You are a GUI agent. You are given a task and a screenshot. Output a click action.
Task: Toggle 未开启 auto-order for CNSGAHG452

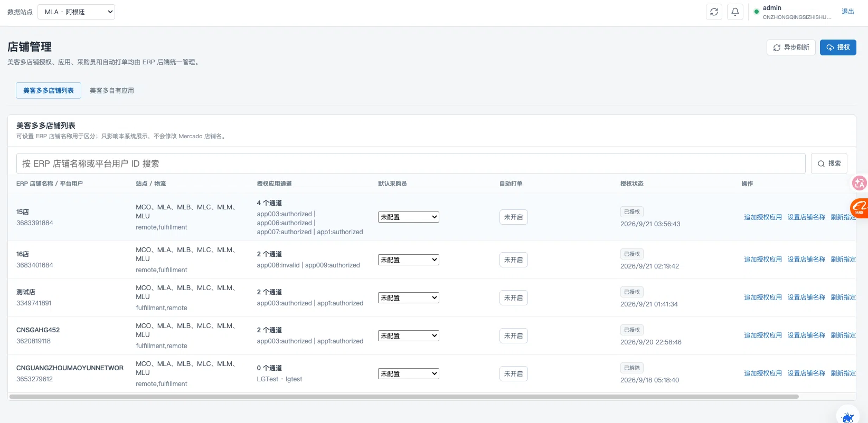coord(513,336)
